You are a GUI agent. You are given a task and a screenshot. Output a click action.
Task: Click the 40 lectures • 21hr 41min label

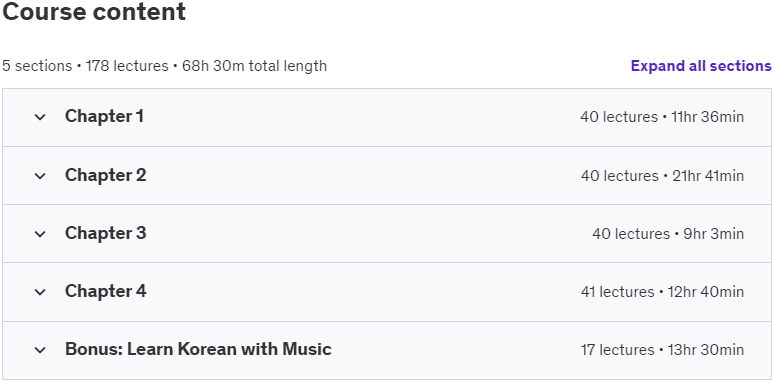[662, 176]
